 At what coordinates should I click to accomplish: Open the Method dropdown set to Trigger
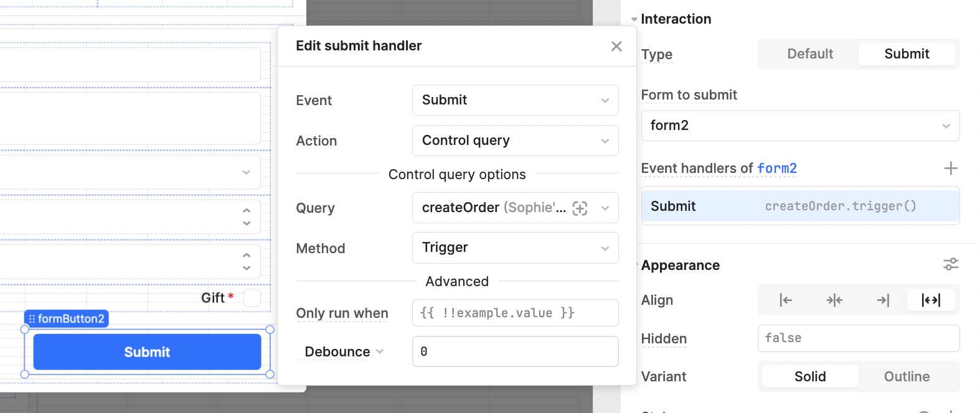[x=515, y=248]
